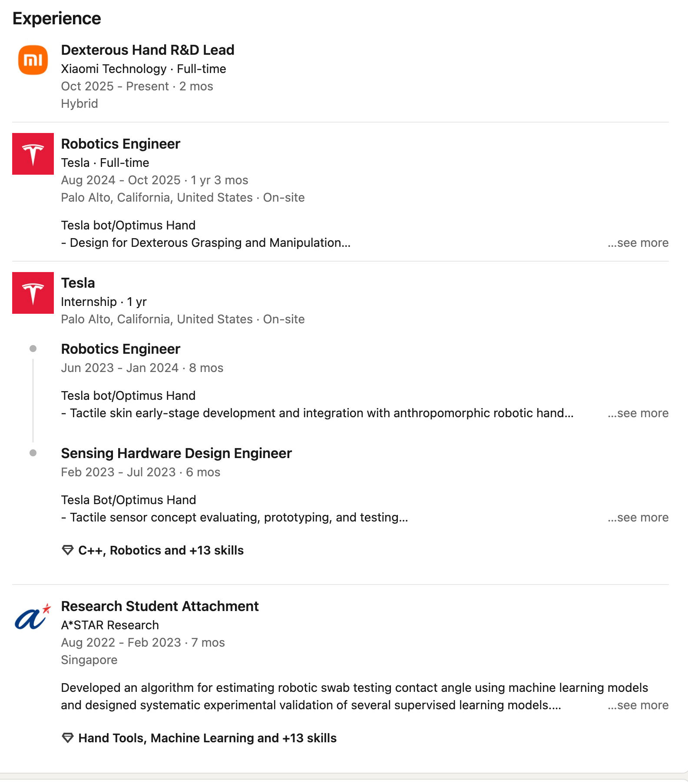Click the Tesla heading of the Internship group
688x784 pixels.
coord(78,283)
